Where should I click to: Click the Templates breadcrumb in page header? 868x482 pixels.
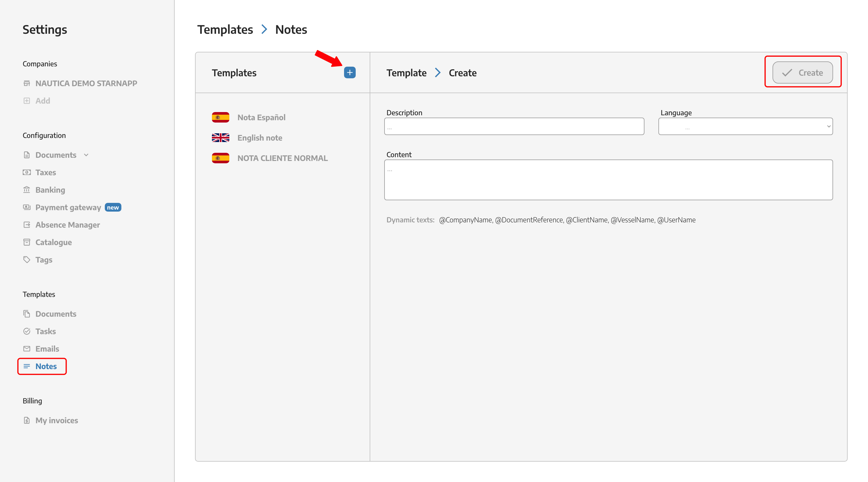click(225, 29)
